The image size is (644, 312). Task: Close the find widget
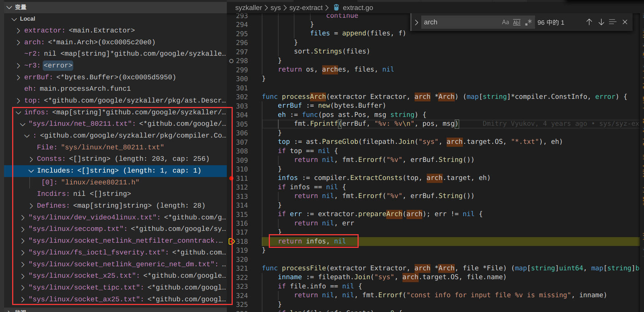tap(625, 22)
